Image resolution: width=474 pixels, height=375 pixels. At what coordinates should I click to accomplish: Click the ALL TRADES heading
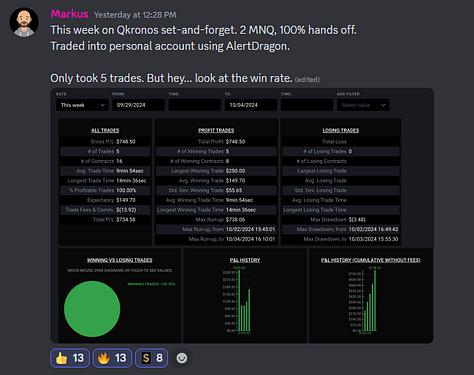105,130
